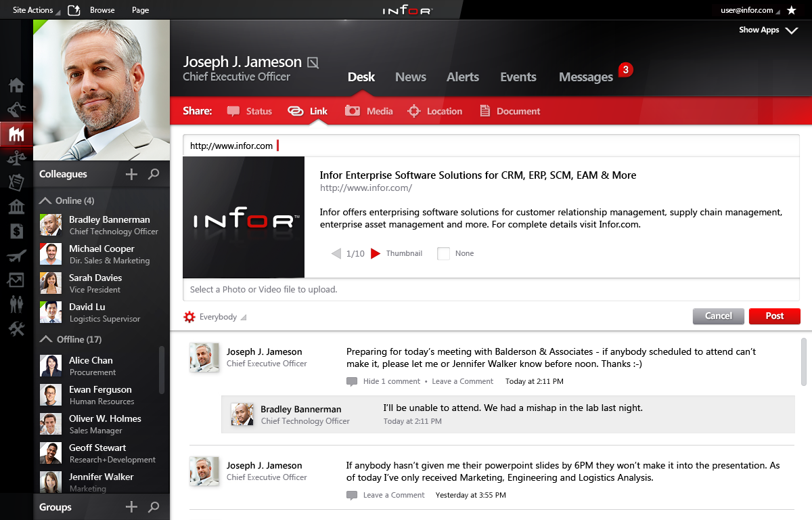Switch to the News tab
Viewport: 812px width, 520px height.
[x=411, y=77]
